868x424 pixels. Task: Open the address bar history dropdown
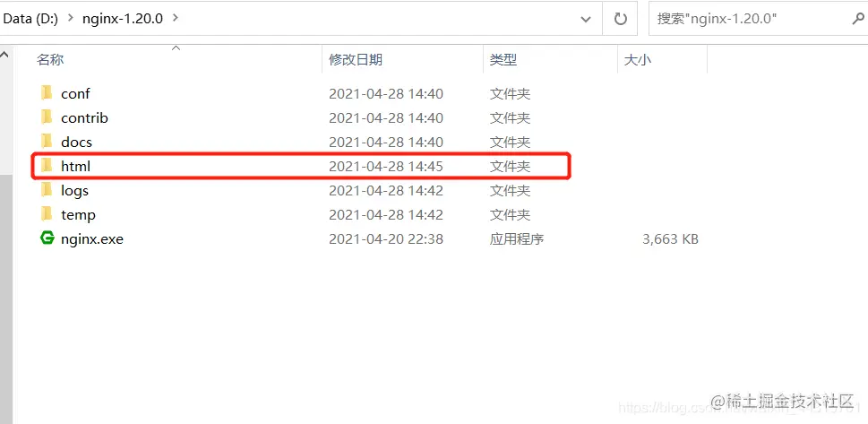(585, 20)
